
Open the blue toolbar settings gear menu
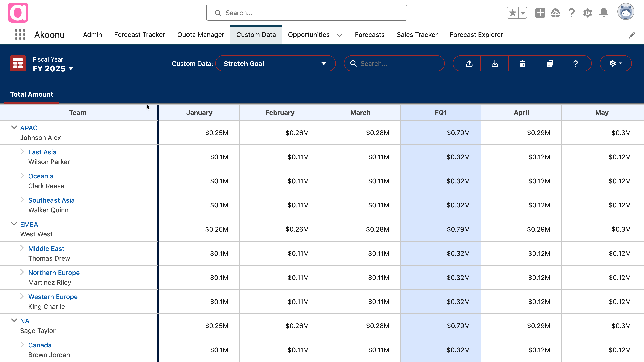(615, 64)
